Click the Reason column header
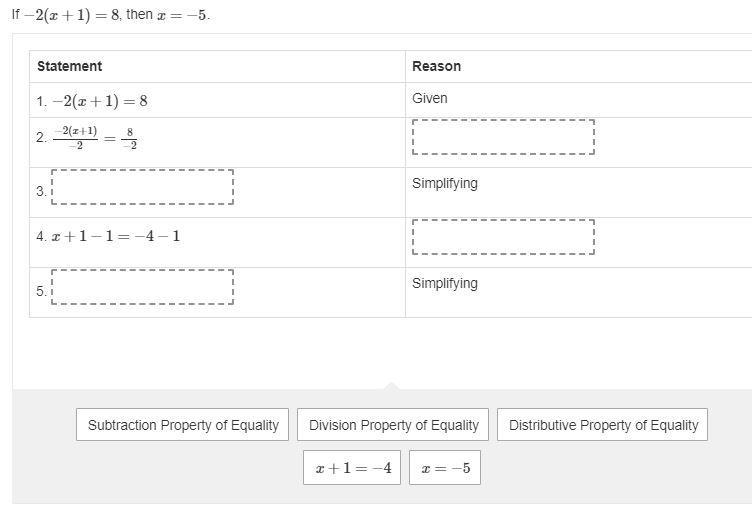 coord(436,66)
